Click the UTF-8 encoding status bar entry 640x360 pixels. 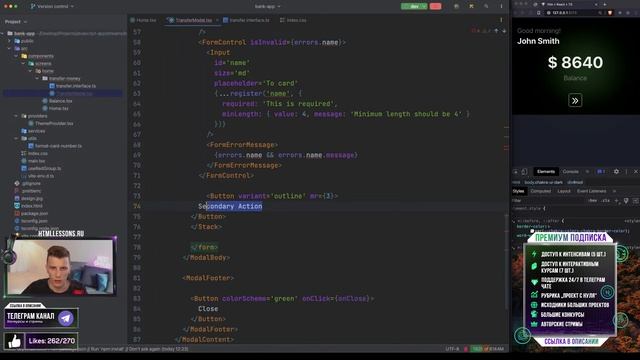pyautogui.click(x=452, y=349)
